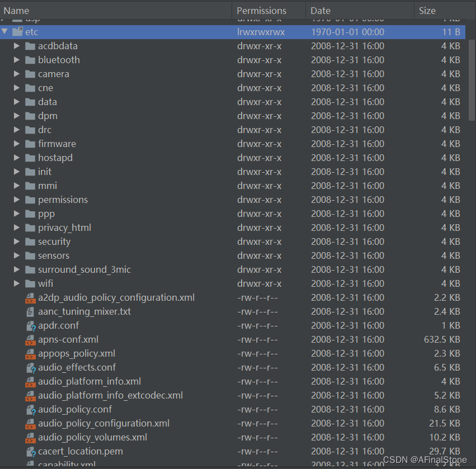Click unknown-file icon of audio_effects.conf
This screenshot has width=476, height=469.
31,368
